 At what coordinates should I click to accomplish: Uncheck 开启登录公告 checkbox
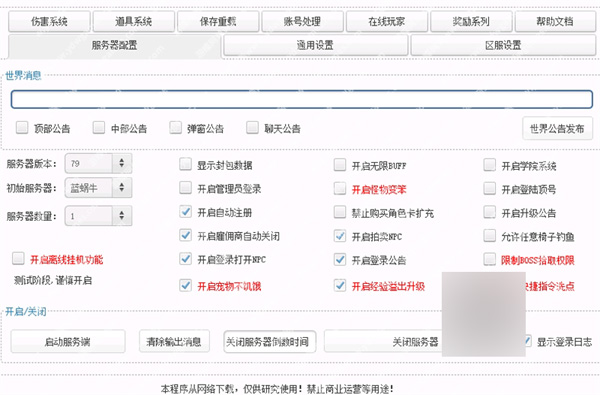click(x=340, y=260)
